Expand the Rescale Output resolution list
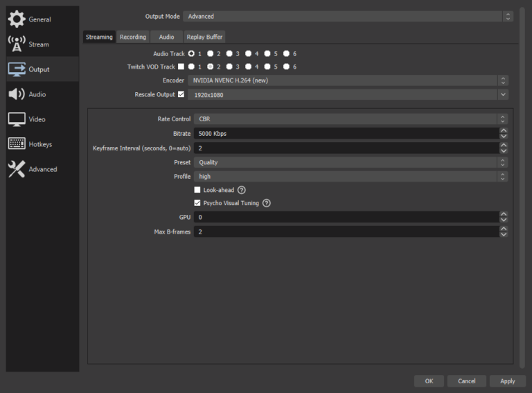This screenshot has height=393, width=532. 503,94
